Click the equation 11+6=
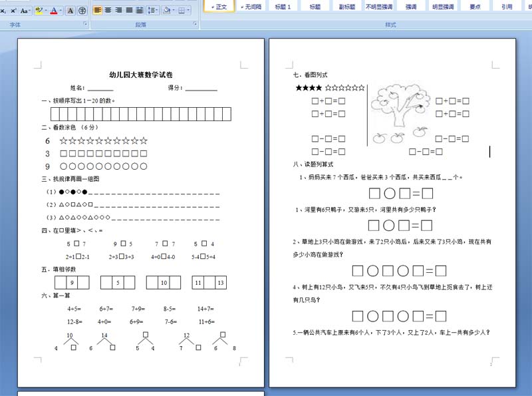Screen dimensions: 532x396 tap(206, 321)
